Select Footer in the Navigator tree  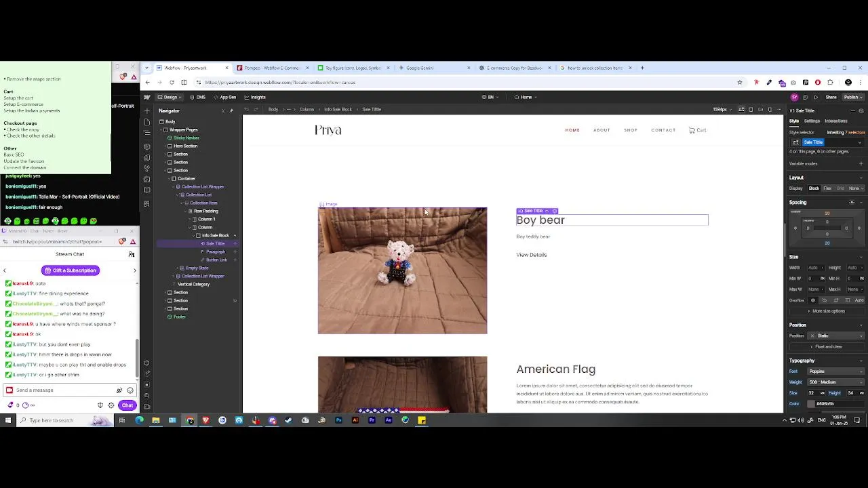[x=179, y=317]
